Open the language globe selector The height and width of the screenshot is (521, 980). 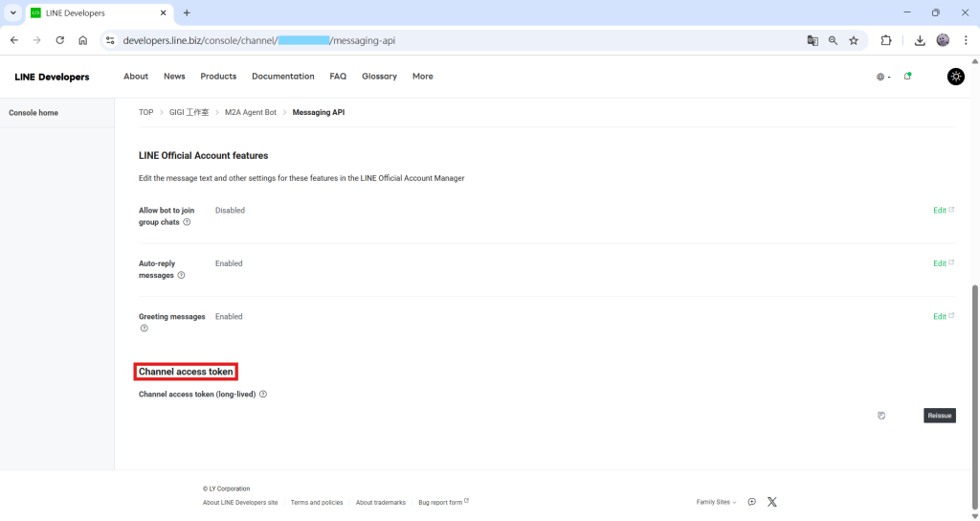(883, 77)
